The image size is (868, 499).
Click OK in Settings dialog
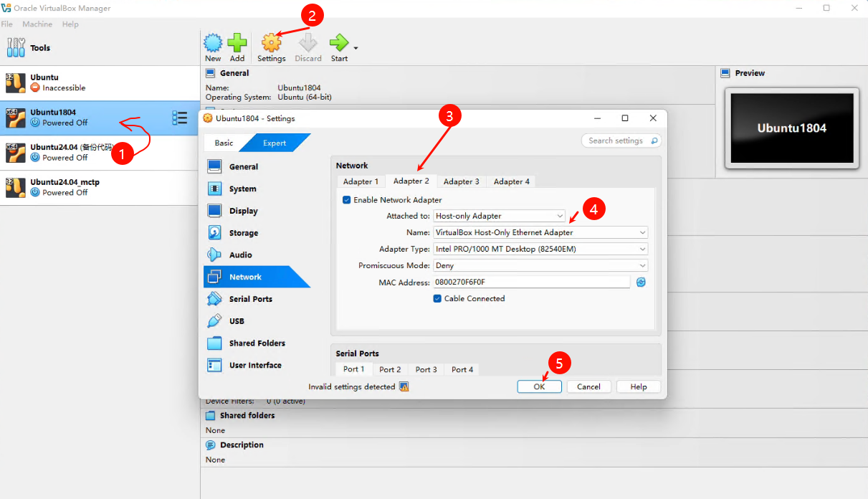click(x=539, y=386)
